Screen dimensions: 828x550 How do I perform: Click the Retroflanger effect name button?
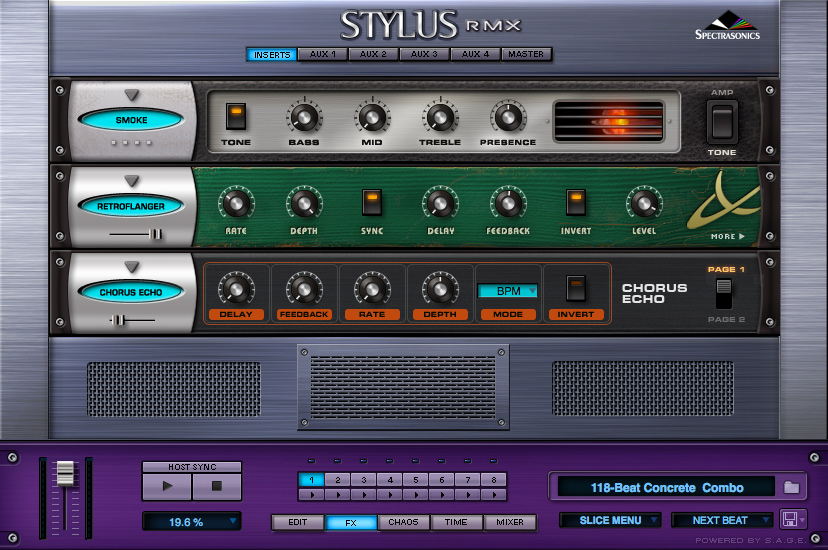click(x=131, y=206)
